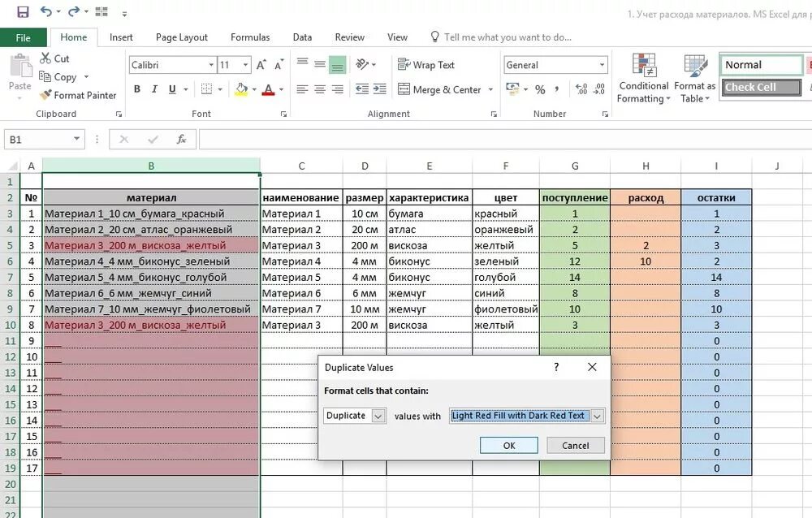Click Insert Function fx icon
The image size is (812, 518).
click(x=181, y=140)
